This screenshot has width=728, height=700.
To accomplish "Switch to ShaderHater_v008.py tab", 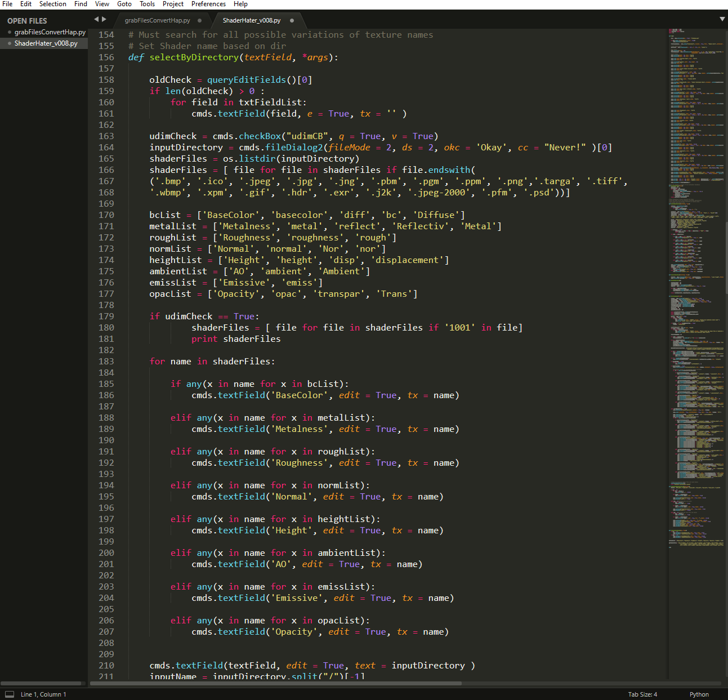I will 252,20.
